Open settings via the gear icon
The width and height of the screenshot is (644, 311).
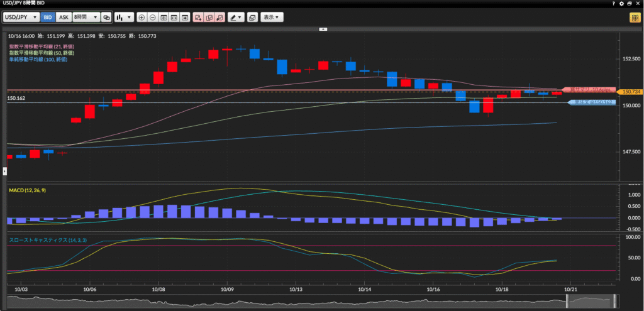pos(621,3)
